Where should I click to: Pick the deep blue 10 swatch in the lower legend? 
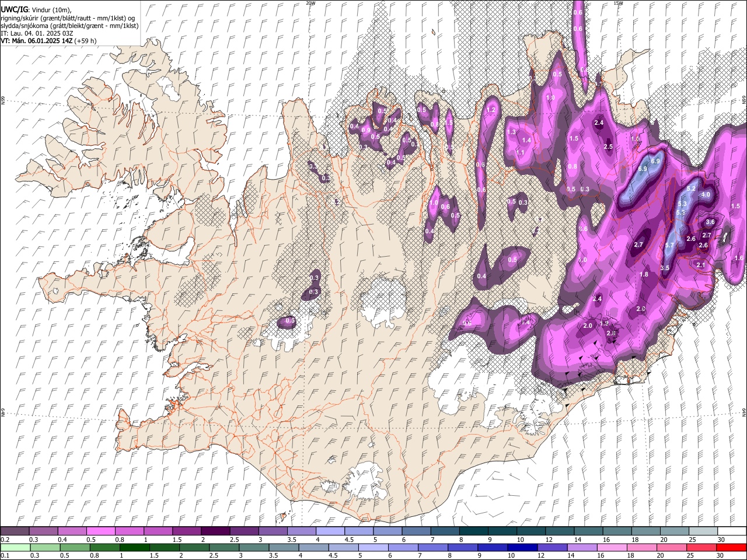(522, 548)
